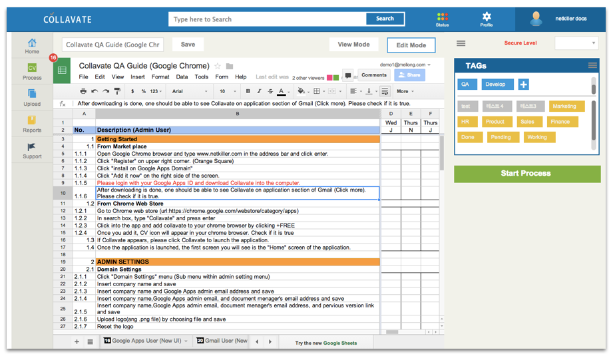
Task: Click the Undo icon
Action: pyautogui.click(x=95, y=91)
